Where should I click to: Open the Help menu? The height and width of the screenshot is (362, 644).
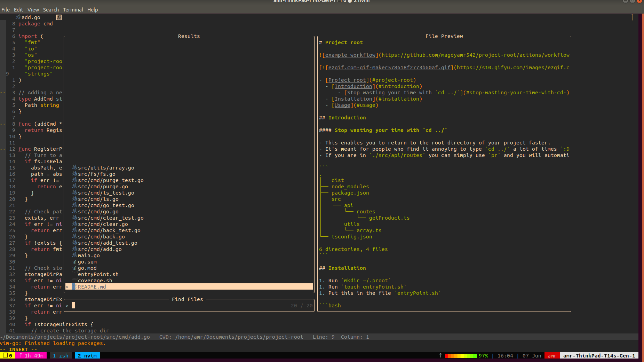93,10
